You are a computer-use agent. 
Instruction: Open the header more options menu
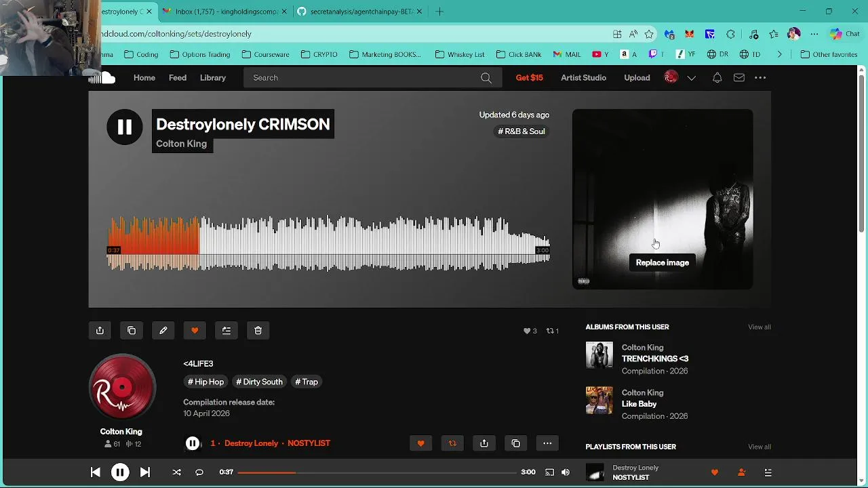(760, 78)
